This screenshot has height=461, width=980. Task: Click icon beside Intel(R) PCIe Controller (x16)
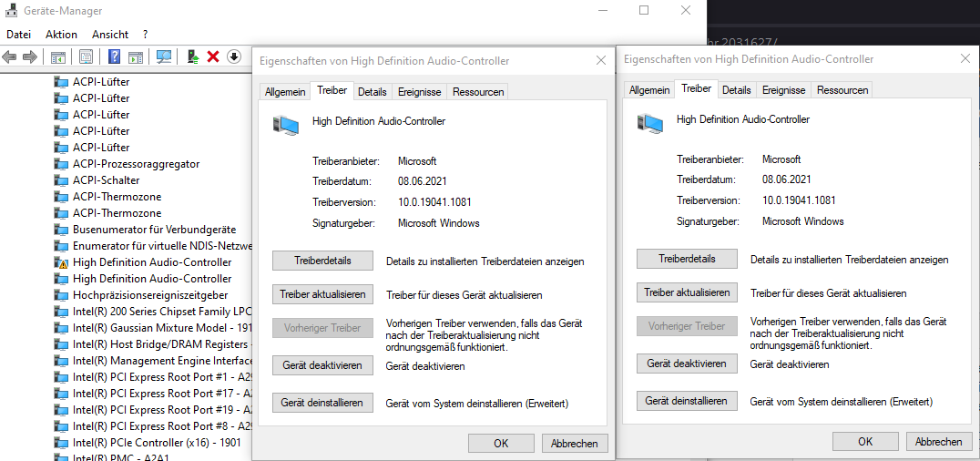click(61, 442)
